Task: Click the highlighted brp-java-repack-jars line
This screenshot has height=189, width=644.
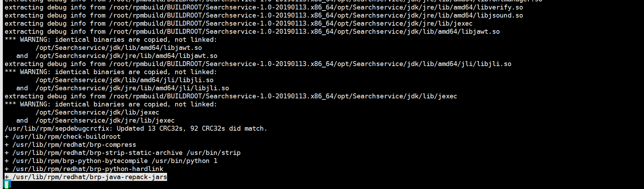Action: pyautogui.click(x=86, y=177)
